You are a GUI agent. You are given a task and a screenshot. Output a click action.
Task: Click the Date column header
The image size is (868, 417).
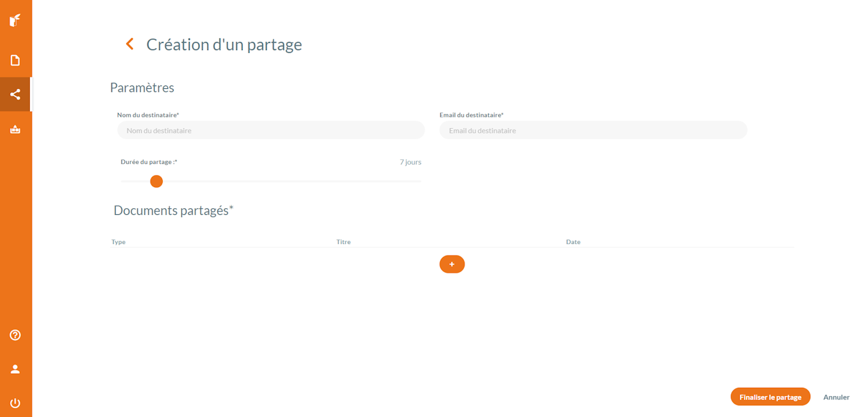pos(573,242)
